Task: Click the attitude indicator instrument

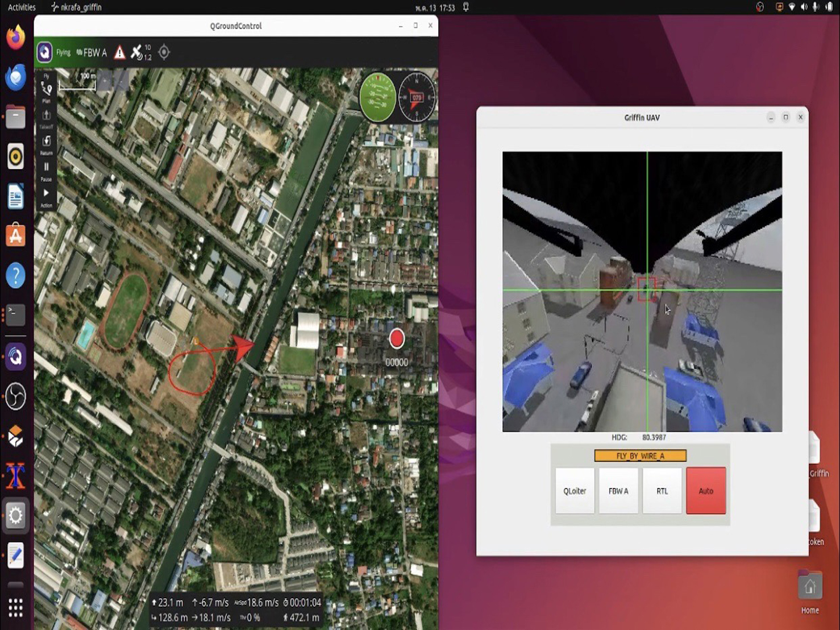Action: tap(378, 97)
